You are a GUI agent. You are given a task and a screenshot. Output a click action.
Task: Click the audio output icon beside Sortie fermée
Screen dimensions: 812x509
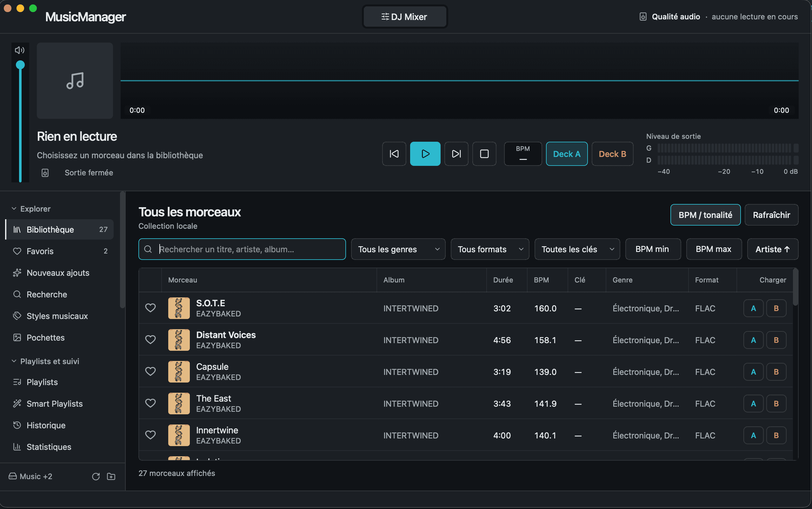tap(45, 173)
